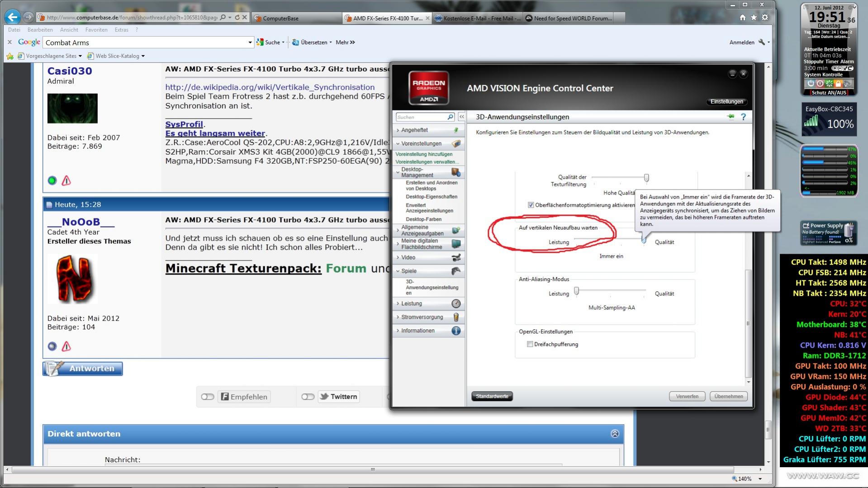This screenshot has width=868, height=488.
Task: Click the Verwerfen button
Action: point(687,397)
